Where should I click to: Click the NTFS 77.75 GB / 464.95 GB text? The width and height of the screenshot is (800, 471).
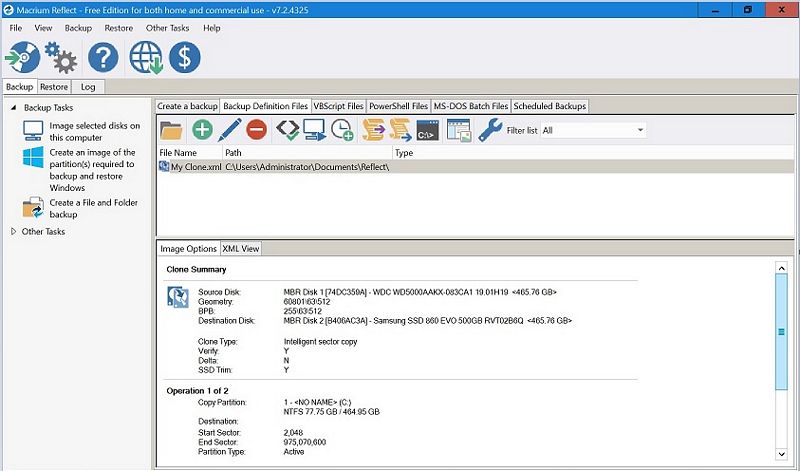332,412
